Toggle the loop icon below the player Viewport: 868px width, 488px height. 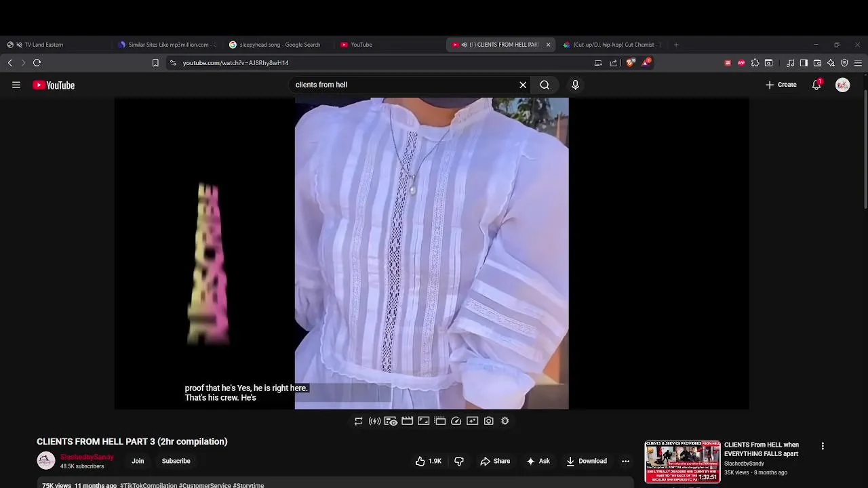[x=358, y=421]
